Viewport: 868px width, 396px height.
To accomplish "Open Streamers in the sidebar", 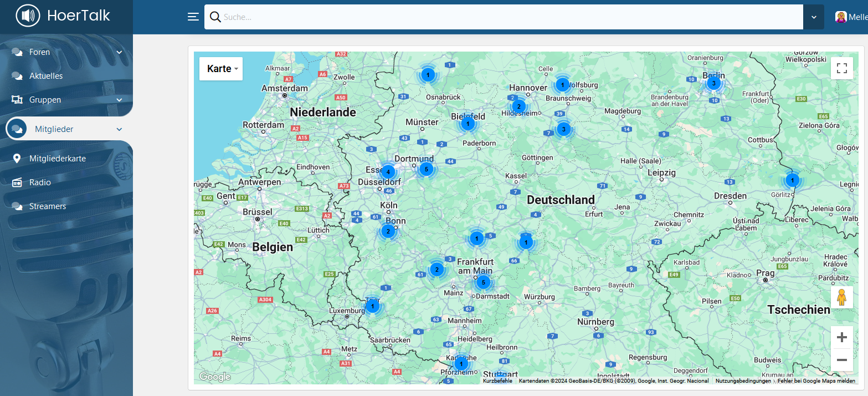I will 47,206.
